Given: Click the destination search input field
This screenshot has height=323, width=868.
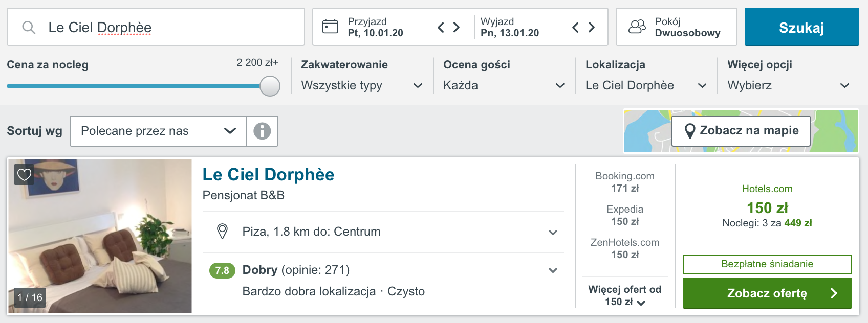Looking at the screenshot, I should 156,27.
